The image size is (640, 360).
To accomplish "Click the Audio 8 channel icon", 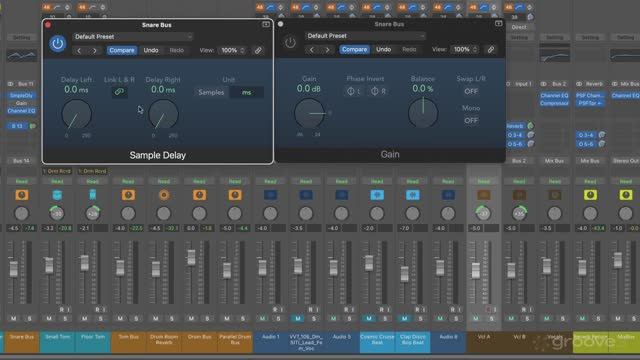I will coord(448,195).
